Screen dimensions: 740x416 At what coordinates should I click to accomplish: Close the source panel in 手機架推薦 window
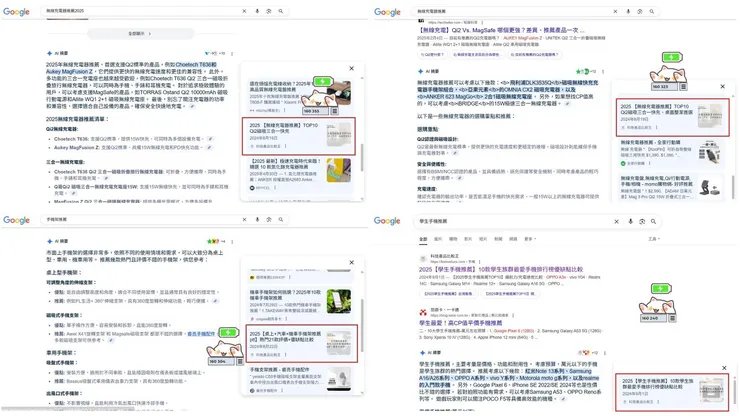click(x=351, y=263)
